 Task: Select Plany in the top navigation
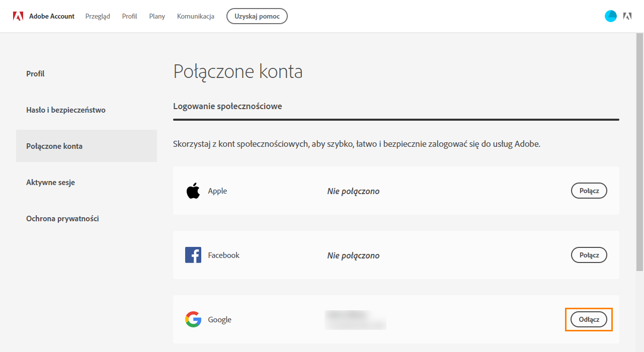[x=156, y=16]
